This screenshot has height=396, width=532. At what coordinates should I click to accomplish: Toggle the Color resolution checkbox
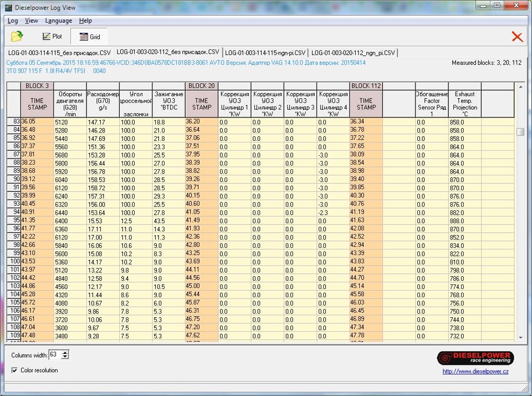(x=14, y=370)
